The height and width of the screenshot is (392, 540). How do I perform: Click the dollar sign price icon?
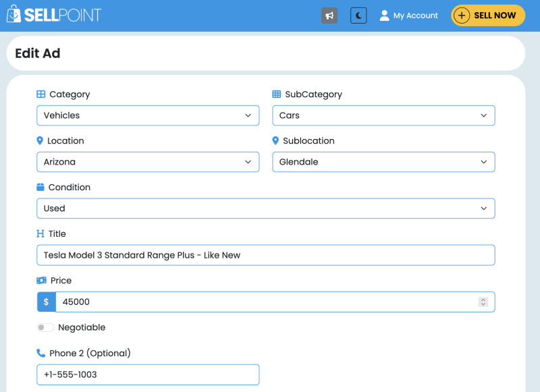46,302
